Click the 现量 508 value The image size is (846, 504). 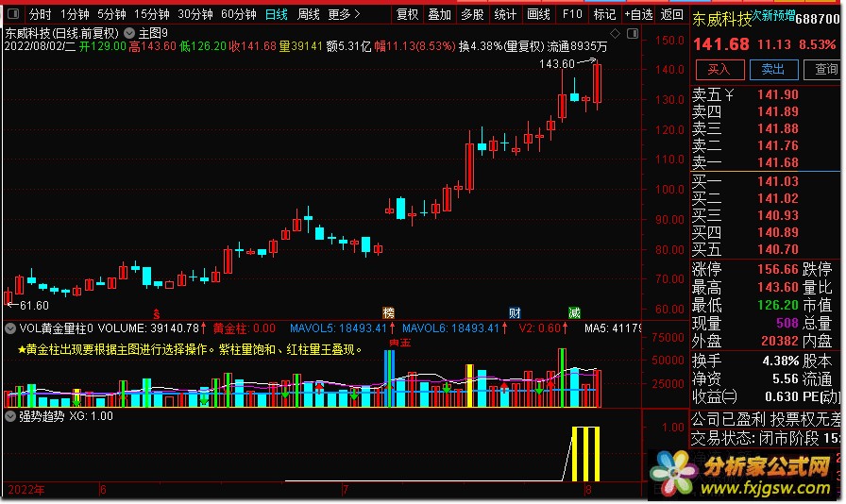787,323
